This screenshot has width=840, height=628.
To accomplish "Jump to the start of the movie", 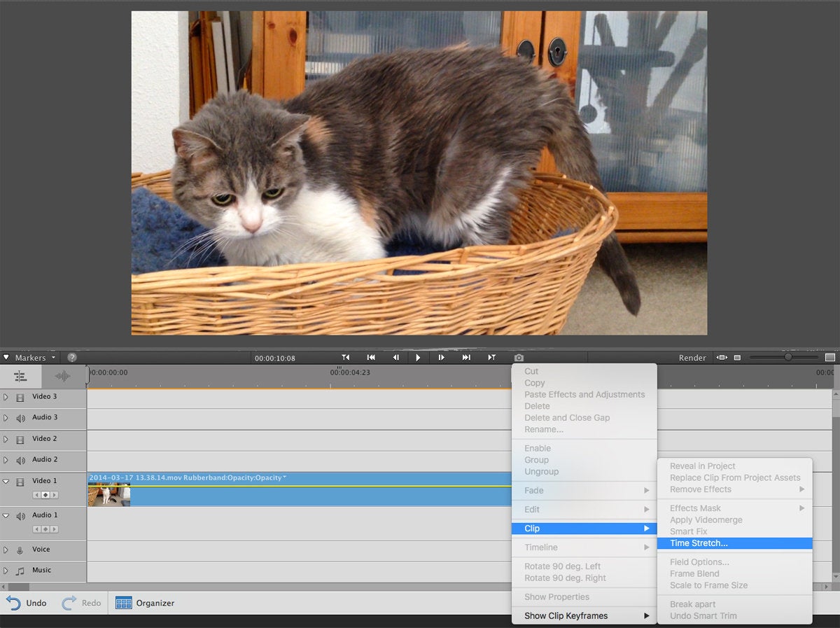I will (371, 357).
